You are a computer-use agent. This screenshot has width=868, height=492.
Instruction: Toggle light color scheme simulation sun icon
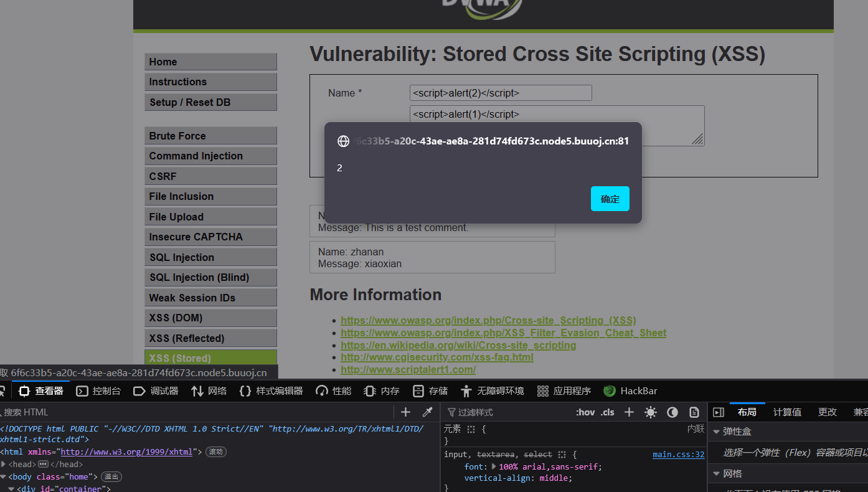(x=651, y=412)
